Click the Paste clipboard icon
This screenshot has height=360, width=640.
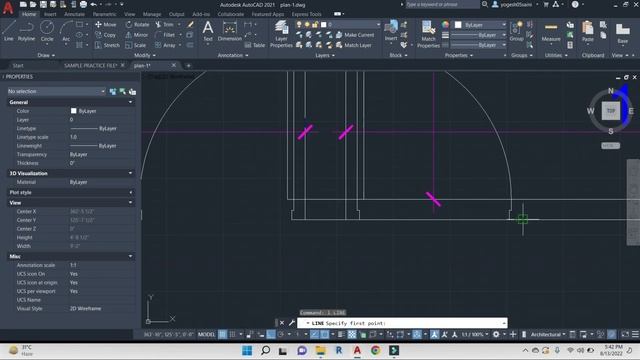click(587, 31)
